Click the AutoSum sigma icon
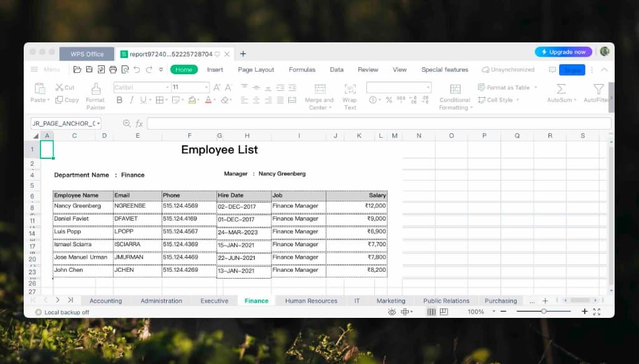639x364 pixels. click(561, 89)
